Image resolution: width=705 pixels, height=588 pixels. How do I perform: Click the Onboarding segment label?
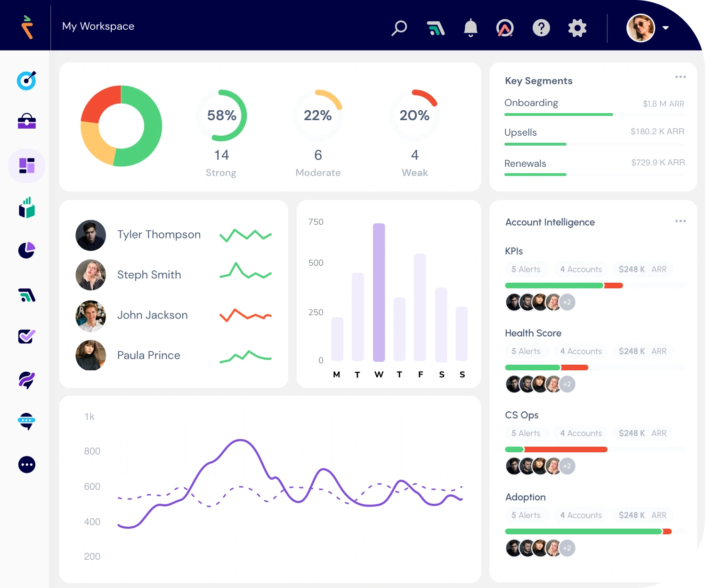pos(531,103)
